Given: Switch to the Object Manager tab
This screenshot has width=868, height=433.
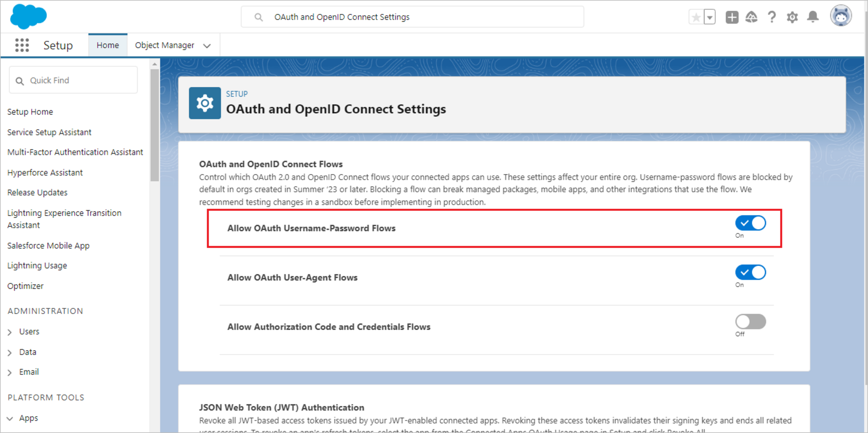Looking at the screenshot, I should pyautogui.click(x=164, y=45).
